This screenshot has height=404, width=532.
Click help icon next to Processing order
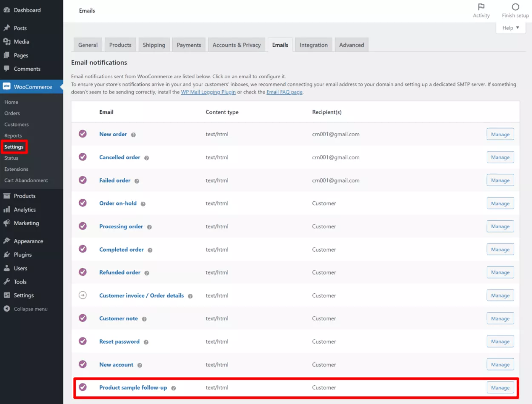(149, 227)
